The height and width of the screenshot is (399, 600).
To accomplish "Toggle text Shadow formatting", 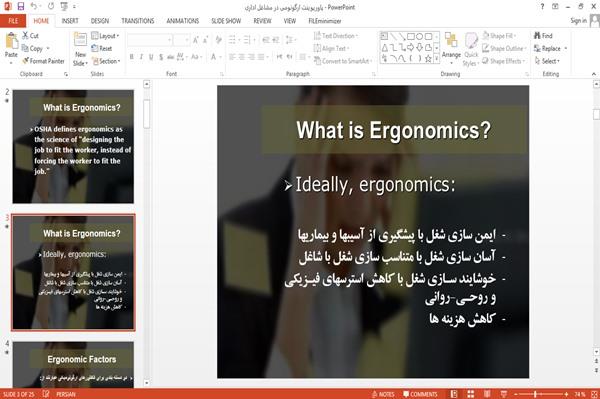I will click(161, 57).
